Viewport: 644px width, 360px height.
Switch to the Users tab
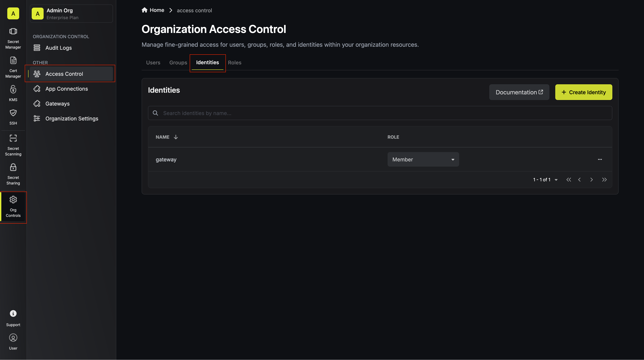pyautogui.click(x=153, y=62)
